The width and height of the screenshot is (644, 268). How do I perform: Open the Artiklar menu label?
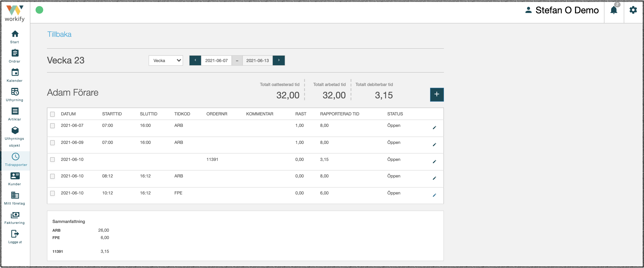tap(14, 119)
